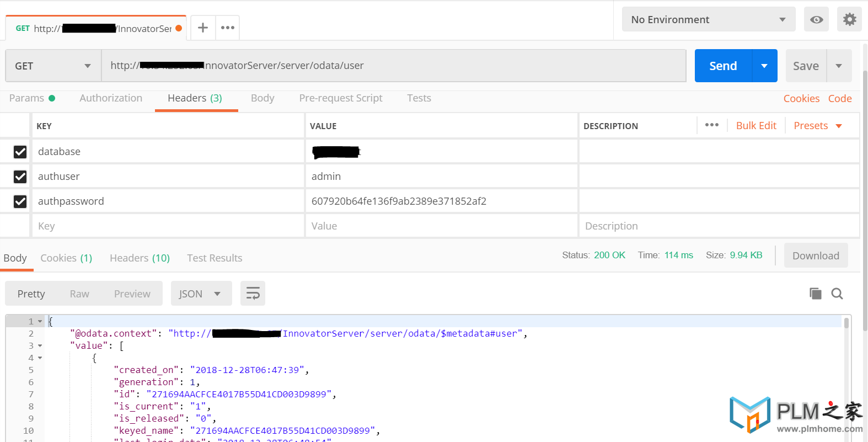Switch to the Params tab

click(x=32, y=98)
